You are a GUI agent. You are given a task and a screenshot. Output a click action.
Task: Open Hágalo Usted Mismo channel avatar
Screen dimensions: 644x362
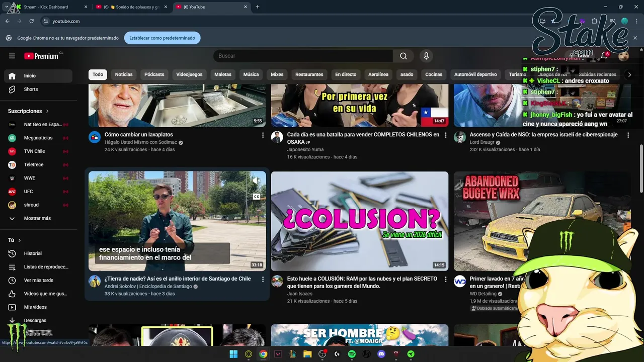click(95, 137)
